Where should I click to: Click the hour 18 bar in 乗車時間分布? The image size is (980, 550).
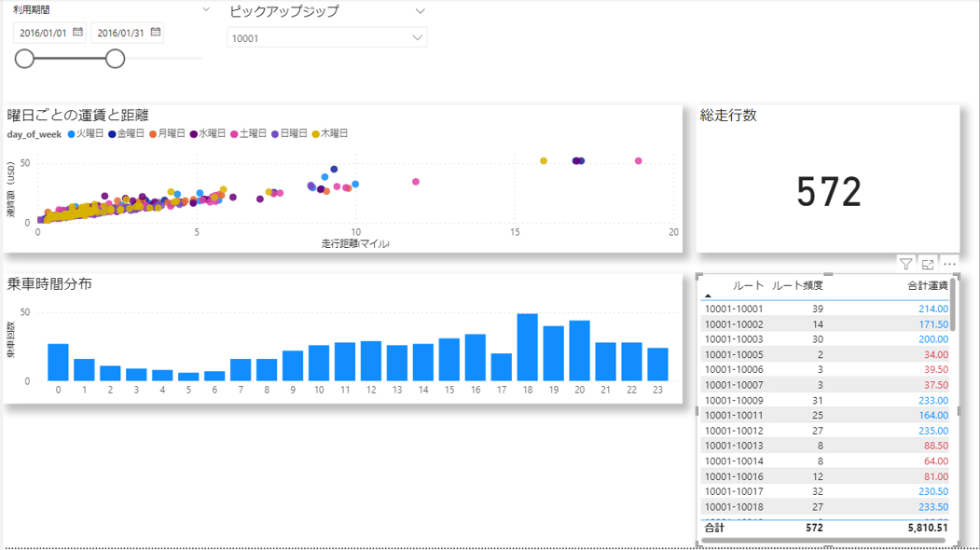click(528, 347)
